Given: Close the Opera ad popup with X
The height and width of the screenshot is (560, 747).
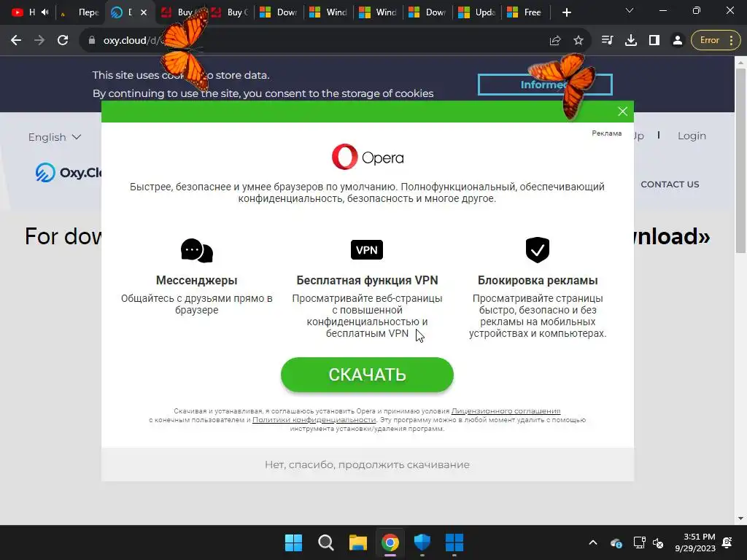Looking at the screenshot, I should pyautogui.click(x=623, y=112).
